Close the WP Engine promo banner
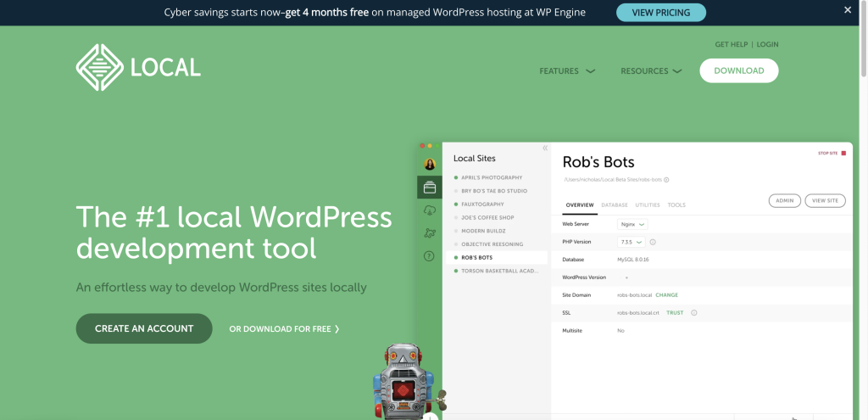This screenshot has width=868, height=420. tap(848, 10)
